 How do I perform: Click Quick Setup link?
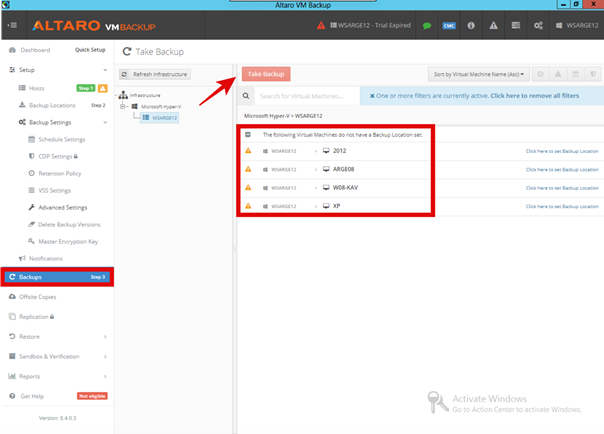point(90,50)
